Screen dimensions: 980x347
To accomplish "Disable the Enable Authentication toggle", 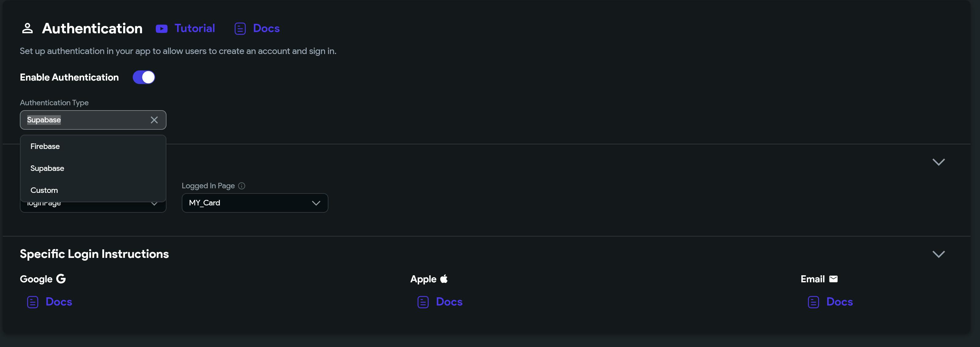I will coord(144,78).
